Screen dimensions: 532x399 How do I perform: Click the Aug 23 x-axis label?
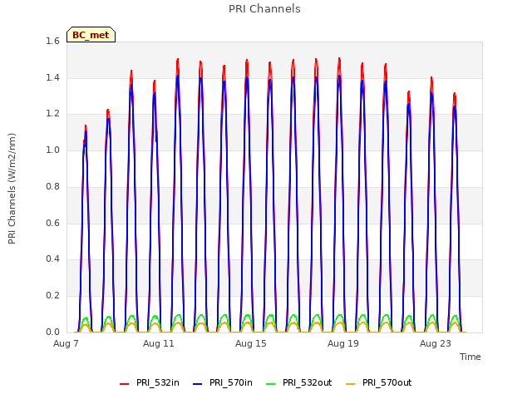[x=436, y=343]
